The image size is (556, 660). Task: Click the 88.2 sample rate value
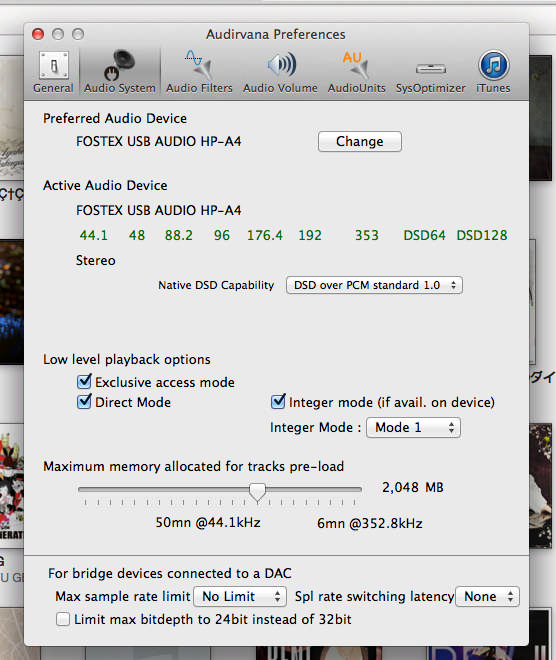179,235
